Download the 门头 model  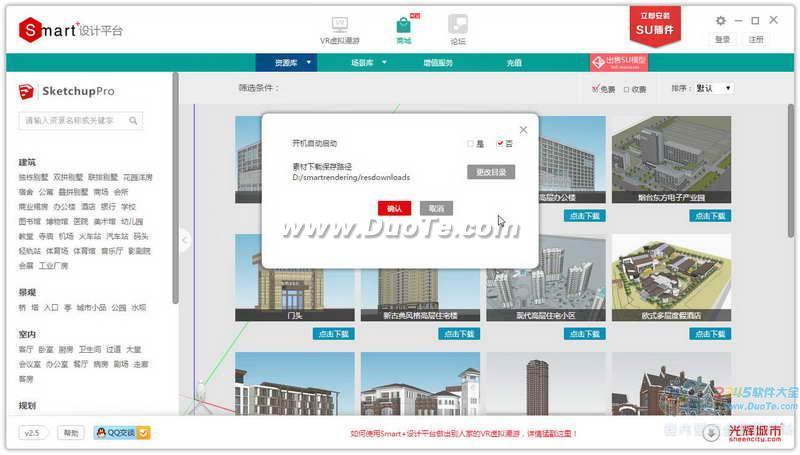[x=334, y=334]
